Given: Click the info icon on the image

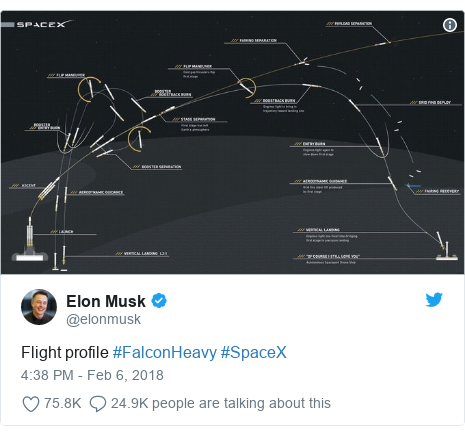Looking at the screenshot, I should pyautogui.click(x=450, y=25).
